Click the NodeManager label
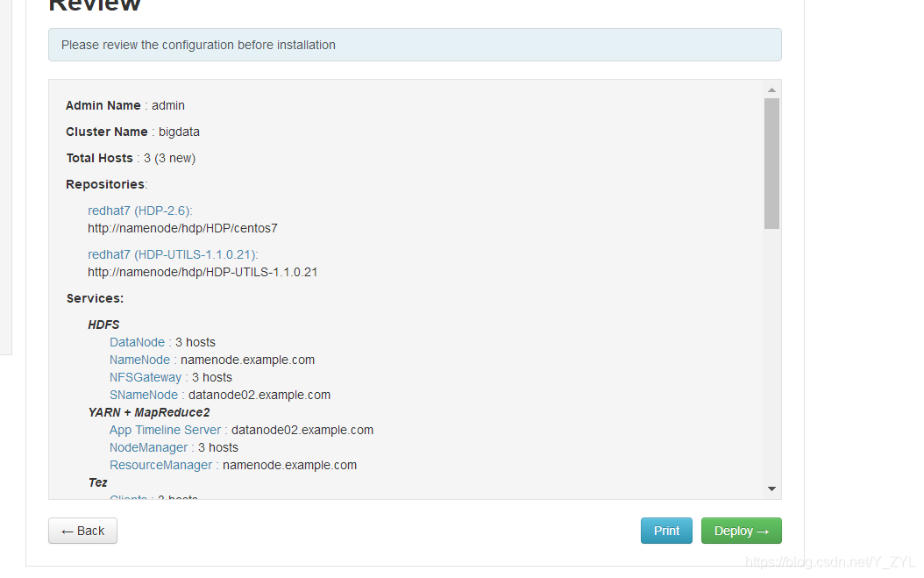The image size is (924, 578). [148, 447]
